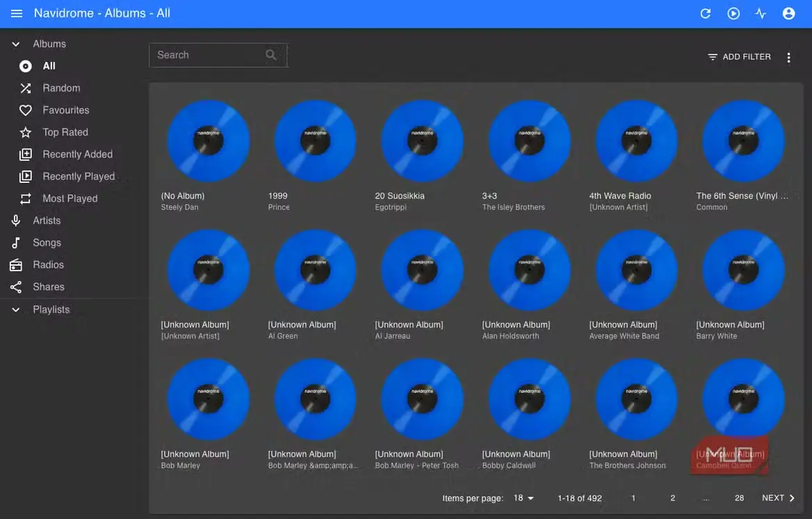The image size is (812, 519).
Task: Collapse the Playlists section chevron
Action: coord(16,310)
